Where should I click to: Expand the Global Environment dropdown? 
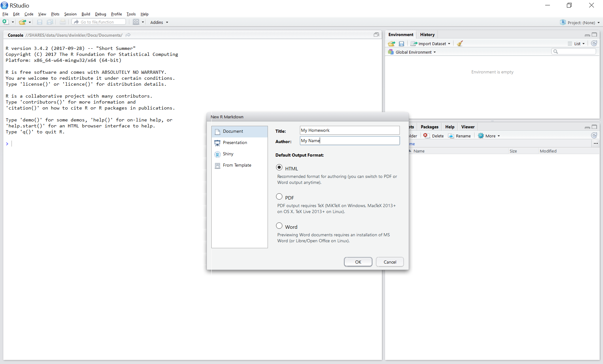coord(413,52)
